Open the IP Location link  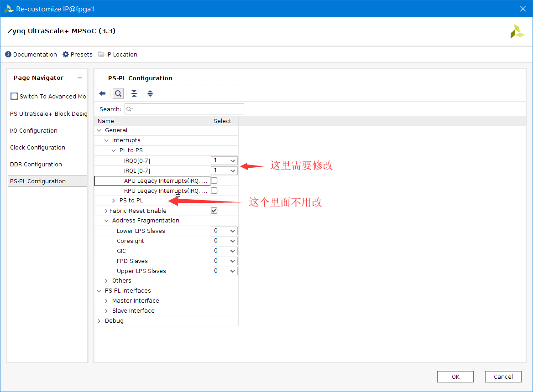pyautogui.click(x=122, y=55)
